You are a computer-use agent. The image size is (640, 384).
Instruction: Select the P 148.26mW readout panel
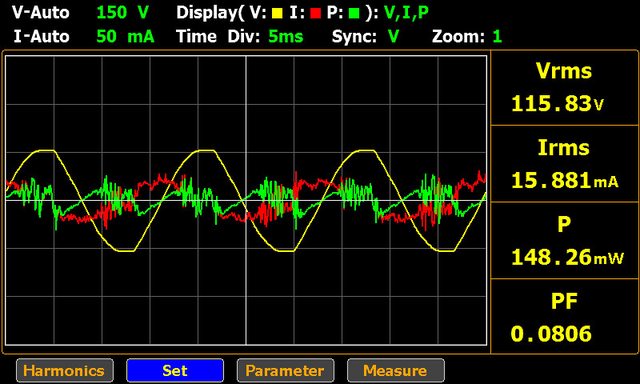pyautogui.click(x=564, y=241)
